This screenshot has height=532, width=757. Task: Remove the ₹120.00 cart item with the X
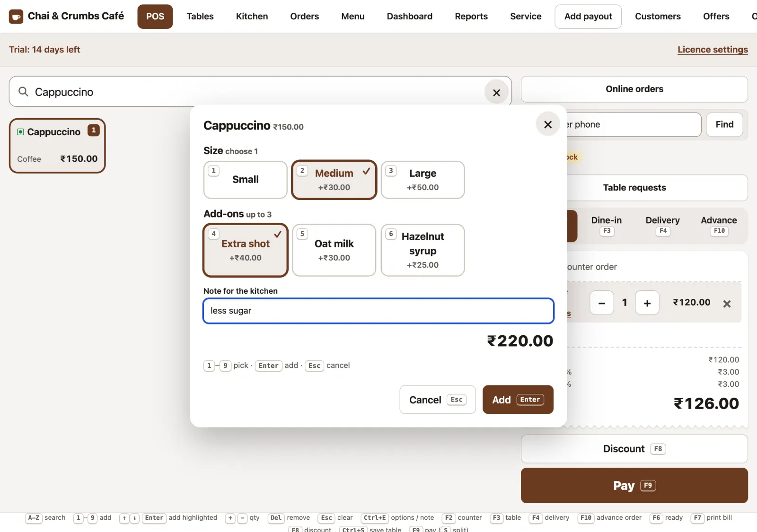pos(727,304)
